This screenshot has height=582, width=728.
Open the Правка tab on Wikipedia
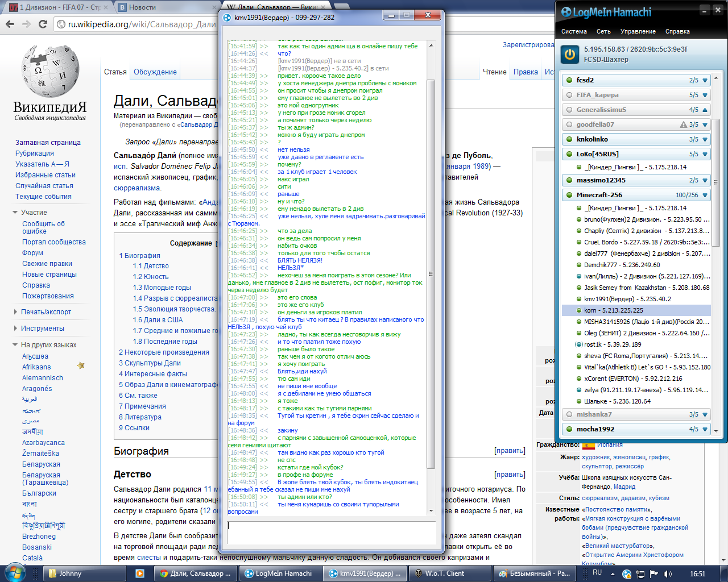click(x=526, y=72)
